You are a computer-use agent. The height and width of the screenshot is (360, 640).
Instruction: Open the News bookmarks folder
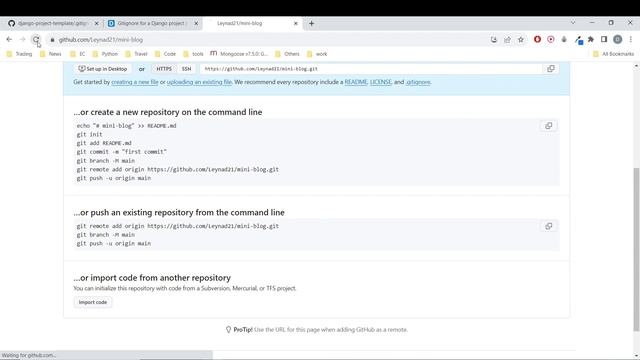click(x=51, y=54)
